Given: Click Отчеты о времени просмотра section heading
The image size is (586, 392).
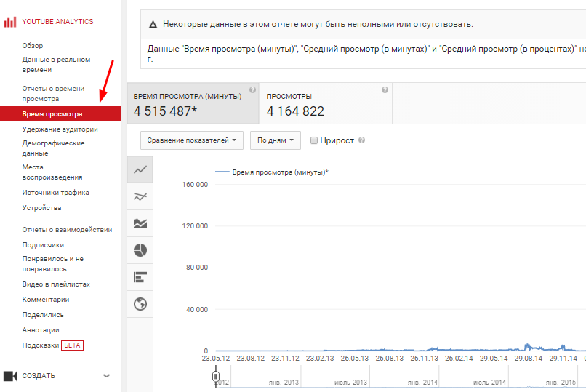Looking at the screenshot, I should tap(53, 93).
